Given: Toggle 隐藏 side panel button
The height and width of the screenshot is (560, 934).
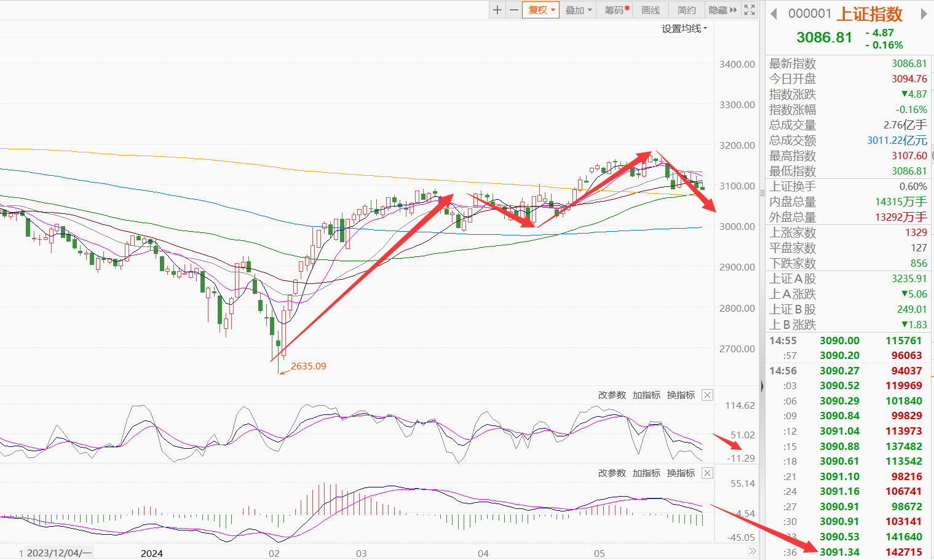Looking at the screenshot, I should 722,10.
